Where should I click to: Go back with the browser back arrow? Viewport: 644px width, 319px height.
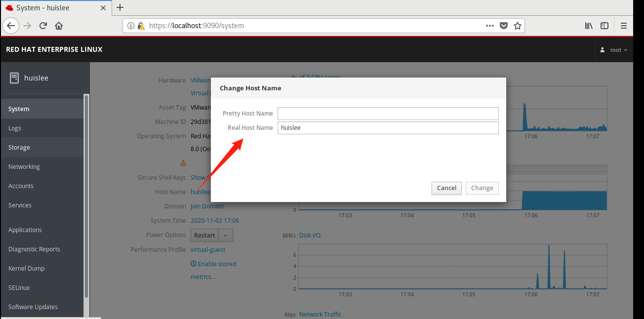point(11,26)
